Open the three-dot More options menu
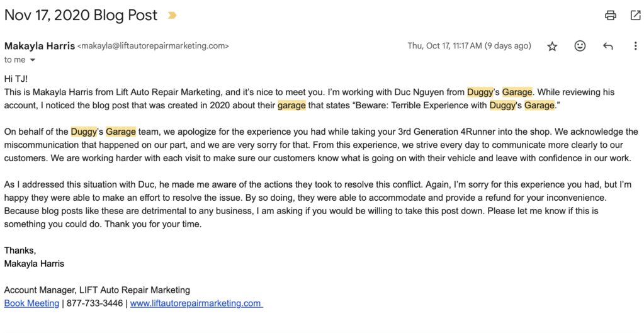The image size is (644, 333). tap(635, 45)
